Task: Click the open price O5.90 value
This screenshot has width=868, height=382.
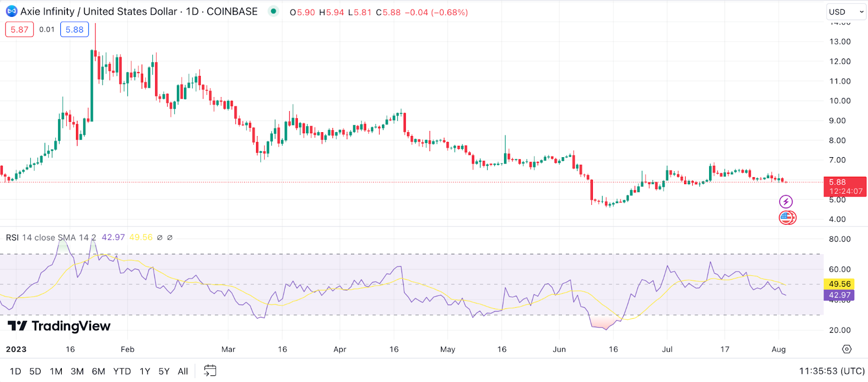Action: click(302, 12)
